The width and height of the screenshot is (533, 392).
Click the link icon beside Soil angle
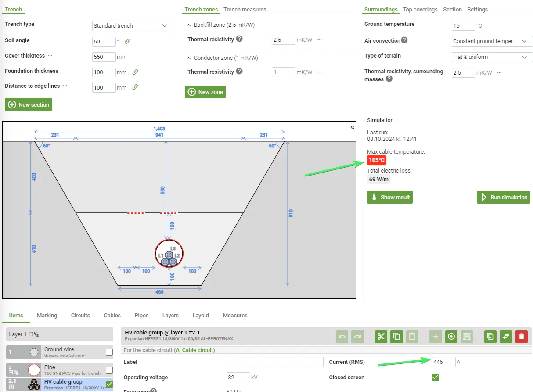pyautogui.click(x=127, y=41)
